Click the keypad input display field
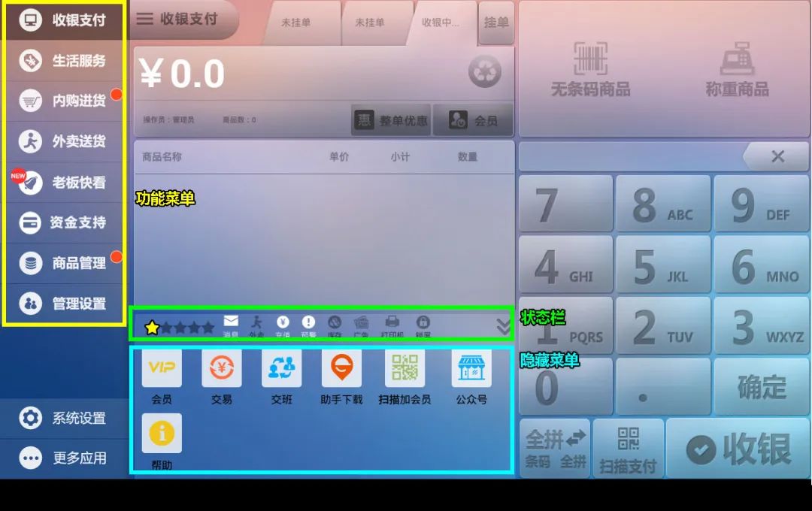 click(x=631, y=156)
